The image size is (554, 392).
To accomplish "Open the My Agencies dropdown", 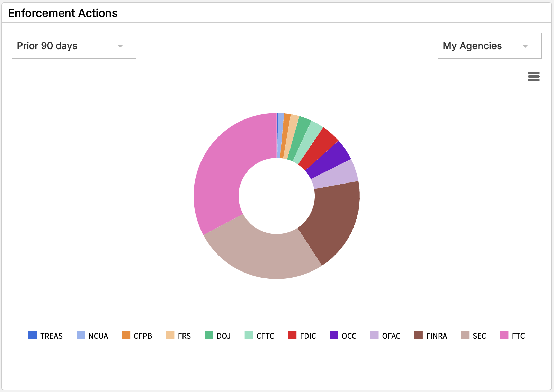I will [x=489, y=46].
